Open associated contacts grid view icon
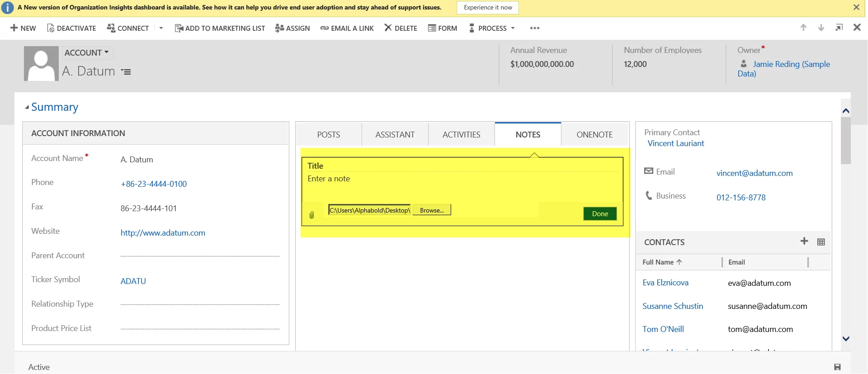 coord(821,242)
